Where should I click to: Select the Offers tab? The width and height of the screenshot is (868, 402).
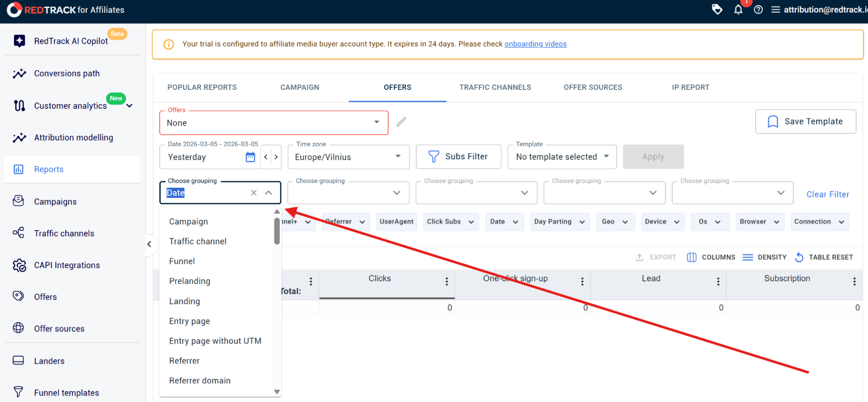[397, 87]
